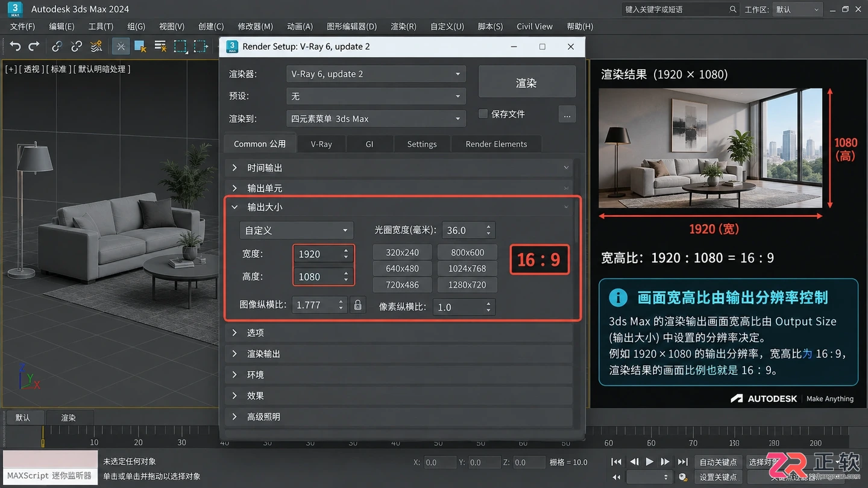The width and height of the screenshot is (868, 488).
Task: Open the Civil View menu
Action: tap(534, 27)
